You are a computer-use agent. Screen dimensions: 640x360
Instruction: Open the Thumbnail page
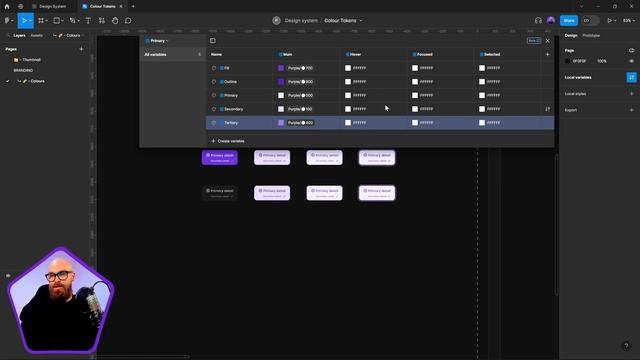coord(31,60)
